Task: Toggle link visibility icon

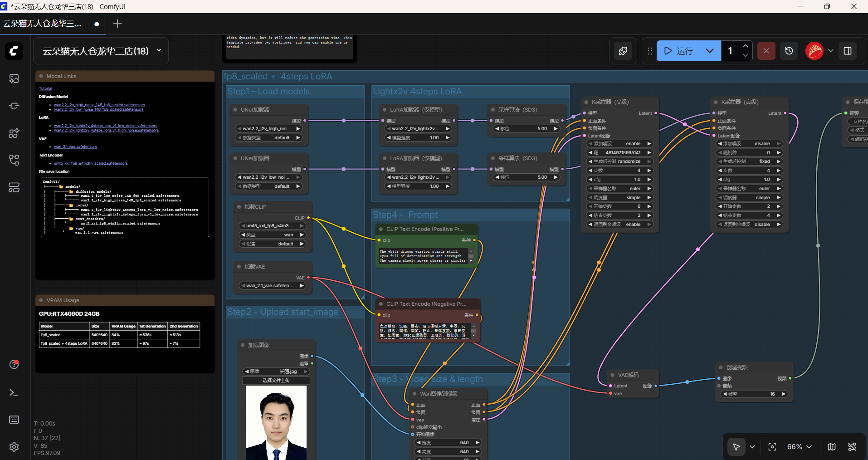Action: tap(852, 447)
